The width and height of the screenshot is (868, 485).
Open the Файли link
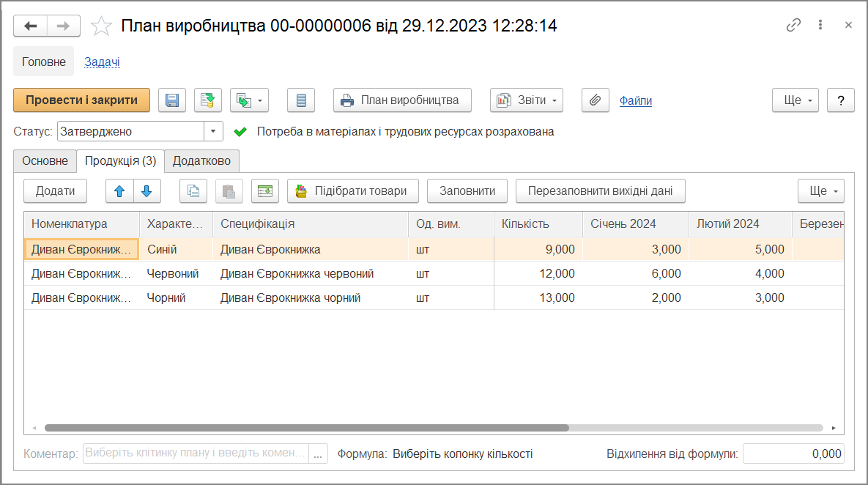pos(635,101)
